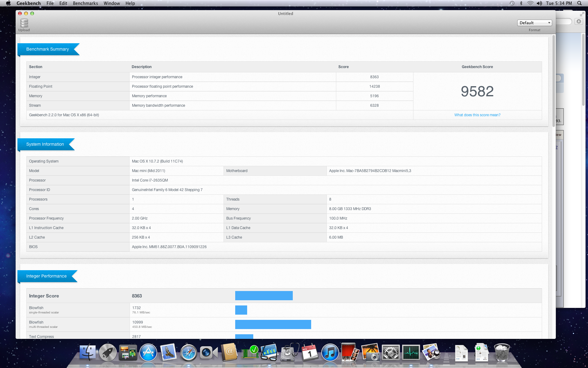Click the Blowfish single-threaded score 1732
The height and width of the screenshot is (368, 588).
(137, 308)
